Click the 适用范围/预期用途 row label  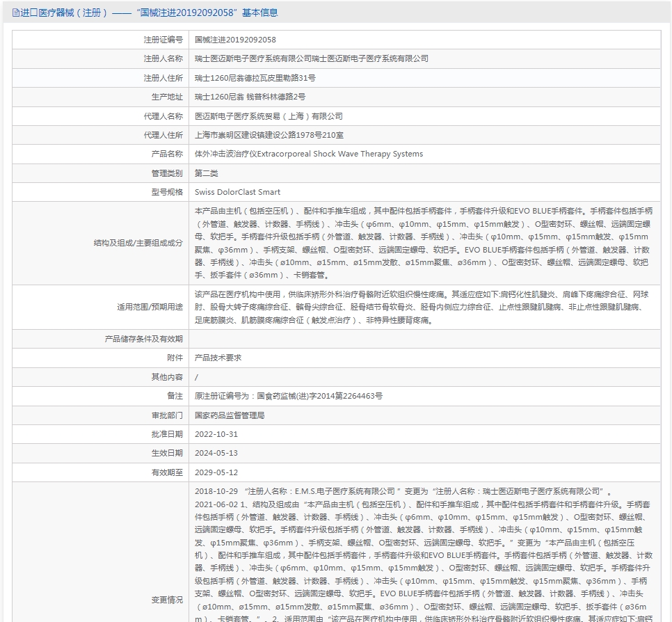[x=150, y=307]
